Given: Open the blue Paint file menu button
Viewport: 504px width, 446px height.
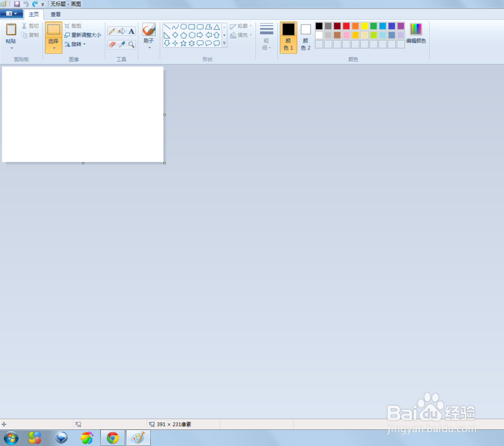Looking at the screenshot, I should pos(12,14).
